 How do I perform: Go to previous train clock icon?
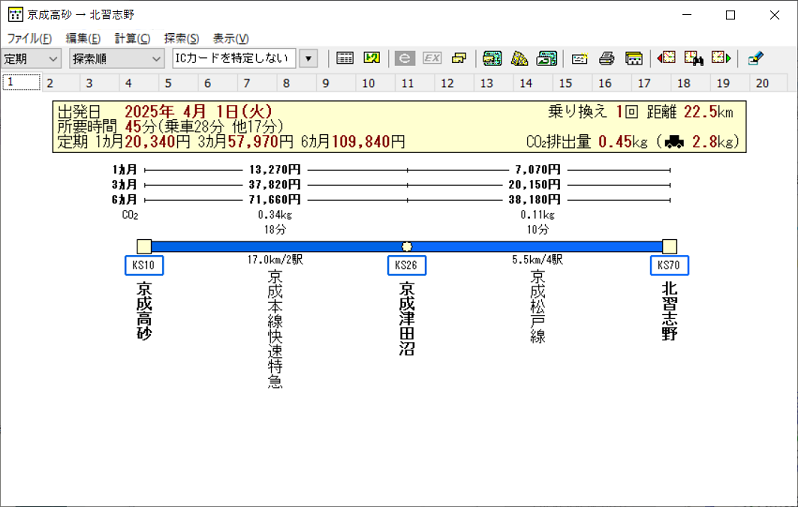pyautogui.click(x=666, y=58)
